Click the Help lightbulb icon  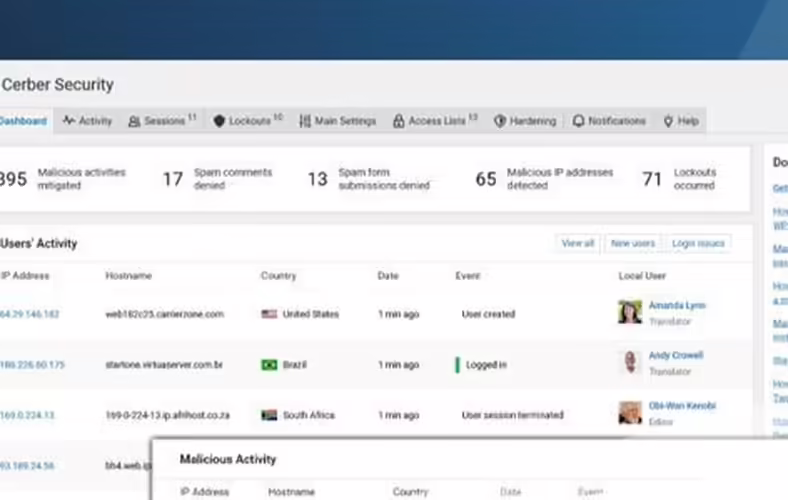click(668, 121)
